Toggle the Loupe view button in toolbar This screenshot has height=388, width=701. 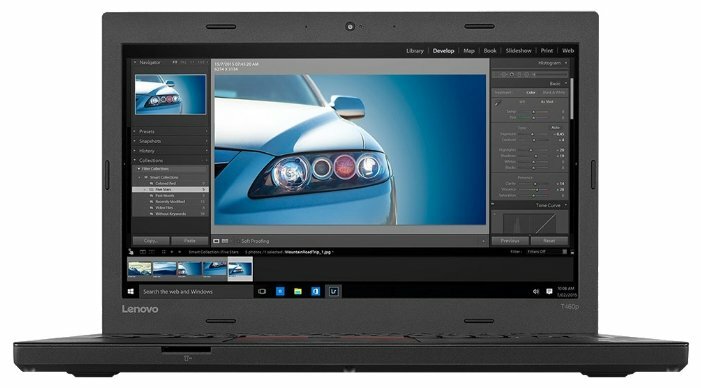coord(216,241)
